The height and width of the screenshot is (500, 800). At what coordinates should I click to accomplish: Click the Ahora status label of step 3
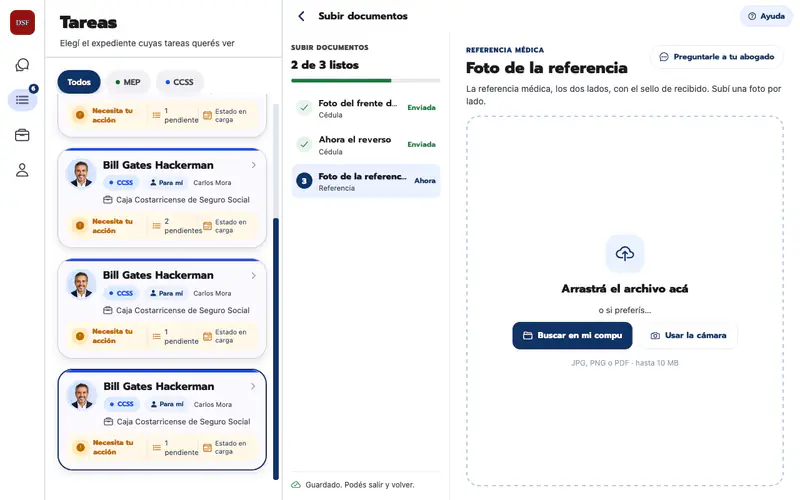(425, 181)
